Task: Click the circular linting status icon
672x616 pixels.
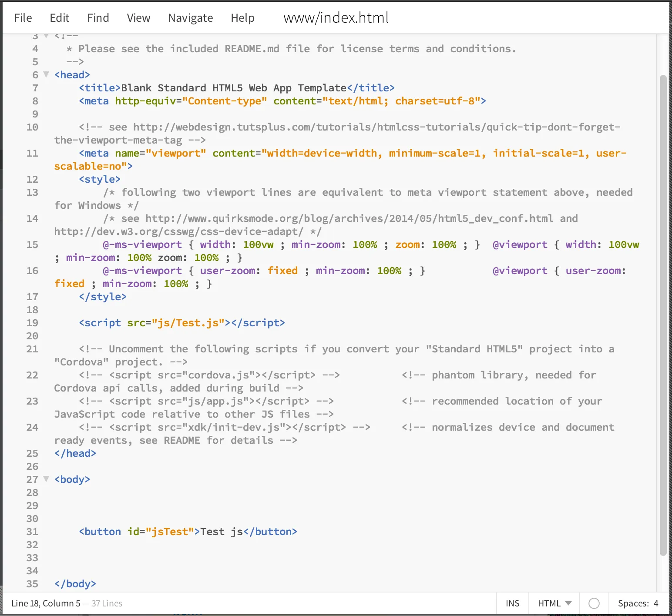Action: [x=594, y=603]
